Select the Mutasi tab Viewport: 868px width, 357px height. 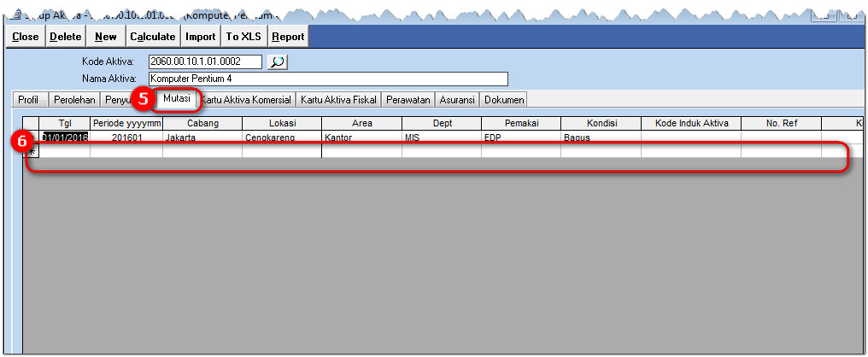pos(177,99)
